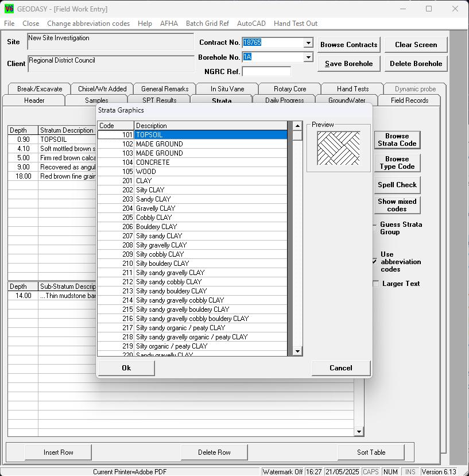
Task: Click the NGRC Ref input field
Action: (x=265, y=71)
